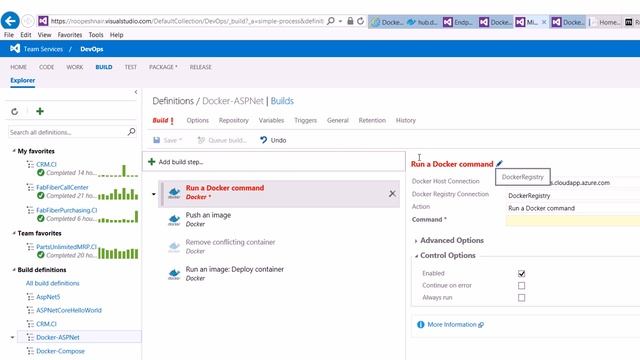640x360 pixels.
Task: Open the Repository tab
Action: (233, 120)
